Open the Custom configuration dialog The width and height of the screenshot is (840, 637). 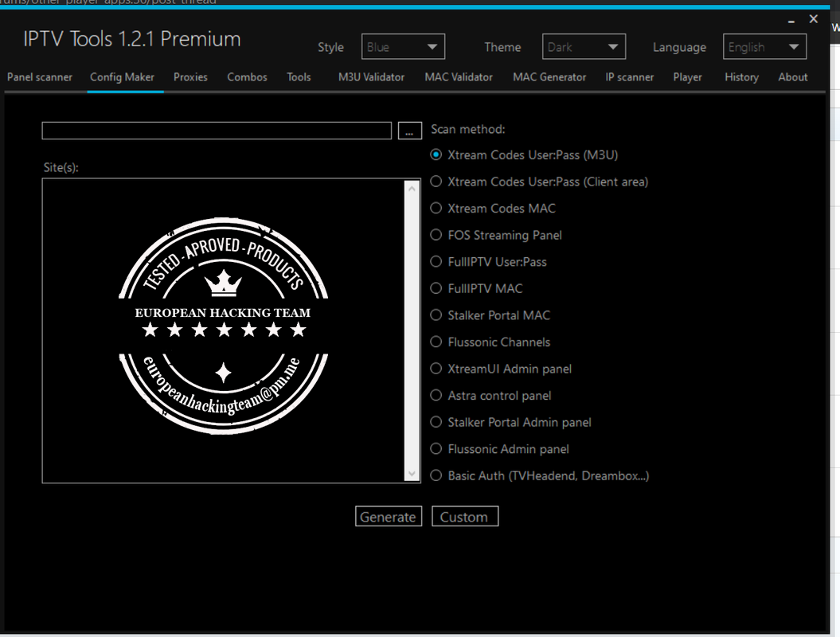pos(465,516)
